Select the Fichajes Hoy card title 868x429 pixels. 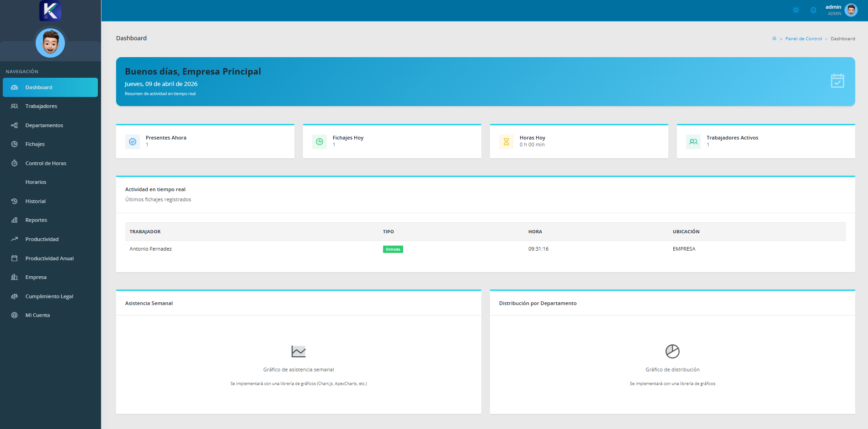(348, 138)
